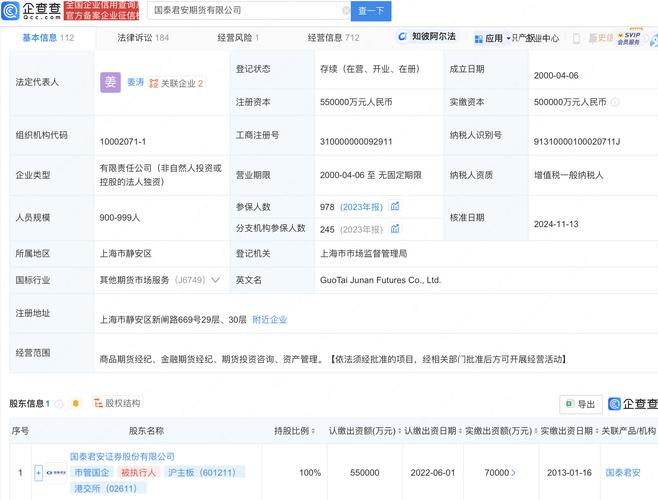Open the 国泰君安 related product link
This screenshot has width=658, height=500.
[623, 473]
